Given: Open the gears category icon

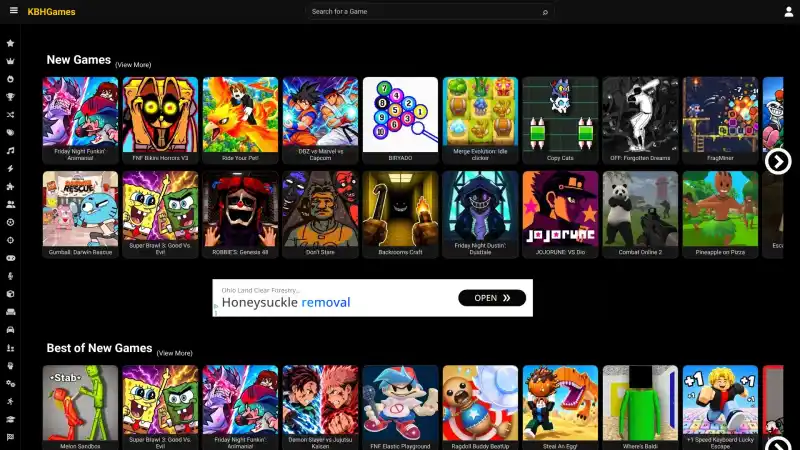Looking at the screenshot, I should (10, 384).
